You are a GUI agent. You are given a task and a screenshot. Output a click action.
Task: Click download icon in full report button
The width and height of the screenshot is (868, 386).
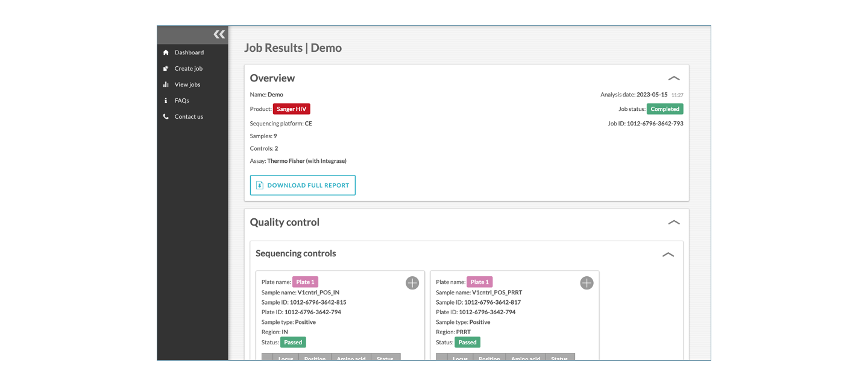(x=260, y=185)
